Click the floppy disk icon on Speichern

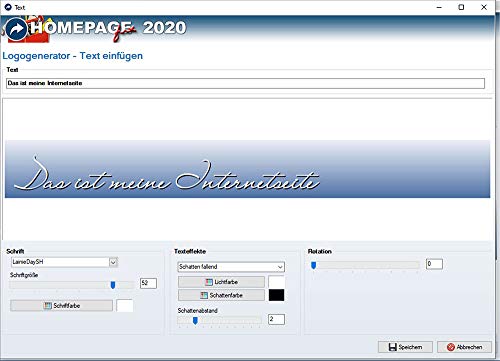[393, 347]
